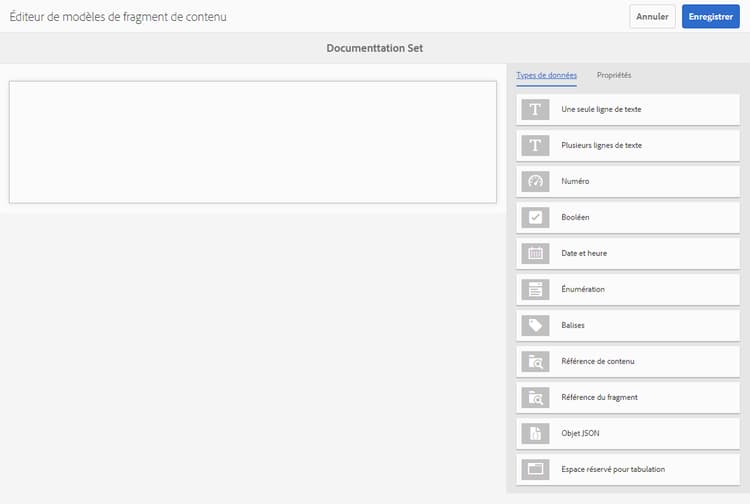Click the 'Booléen' label
The height and width of the screenshot is (504, 750).
point(575,218)
